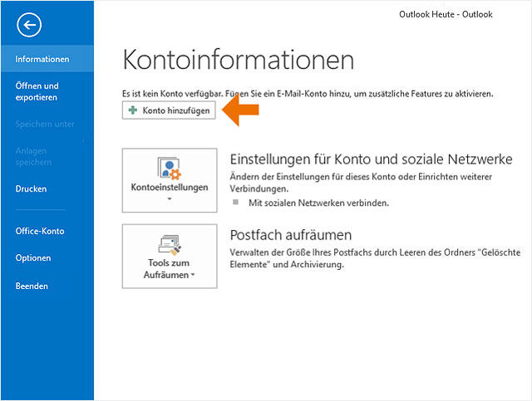The image size is (532, 401).
Task: Click 'Verwalten der Größe Ihres Postfachs' description
Action: [375, 258]
